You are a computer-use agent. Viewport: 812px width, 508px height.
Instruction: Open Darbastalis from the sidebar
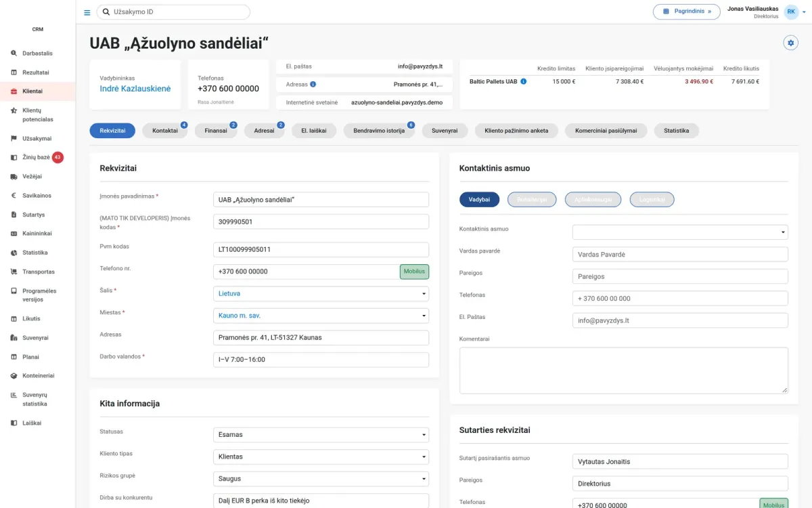[38, 54]
